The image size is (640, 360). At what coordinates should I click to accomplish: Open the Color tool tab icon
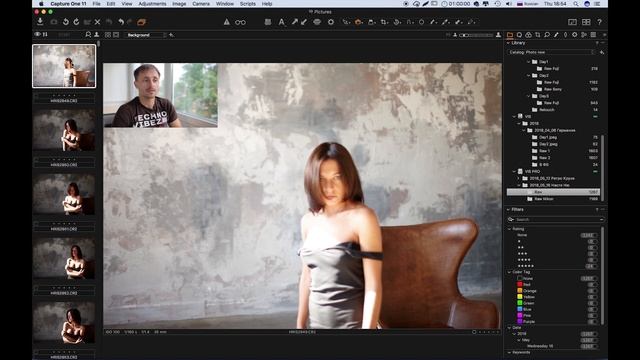(529, 35)
